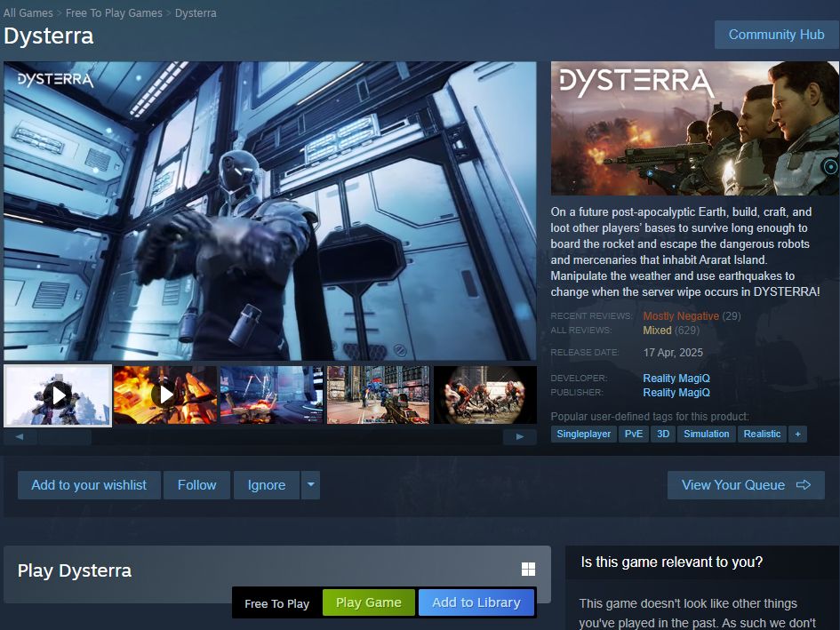This screenshot has width=840, height=630.
Task: Ignore this game
Action: point(267,485)
